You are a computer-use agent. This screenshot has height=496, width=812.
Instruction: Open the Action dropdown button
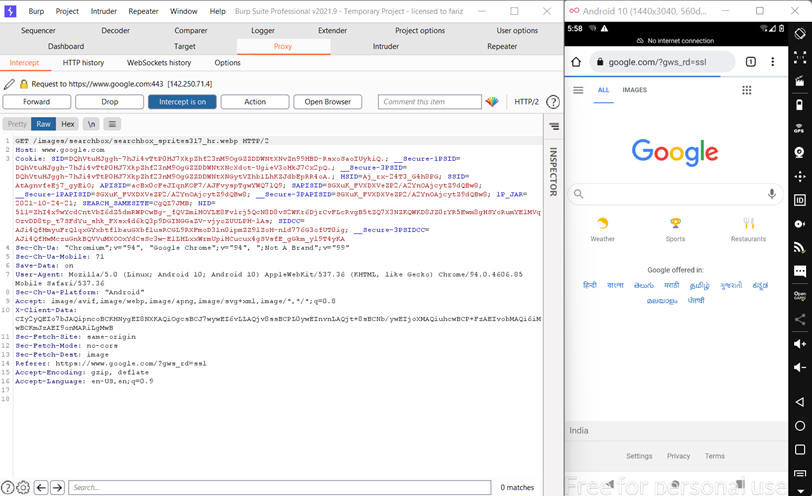pos(255,102)
